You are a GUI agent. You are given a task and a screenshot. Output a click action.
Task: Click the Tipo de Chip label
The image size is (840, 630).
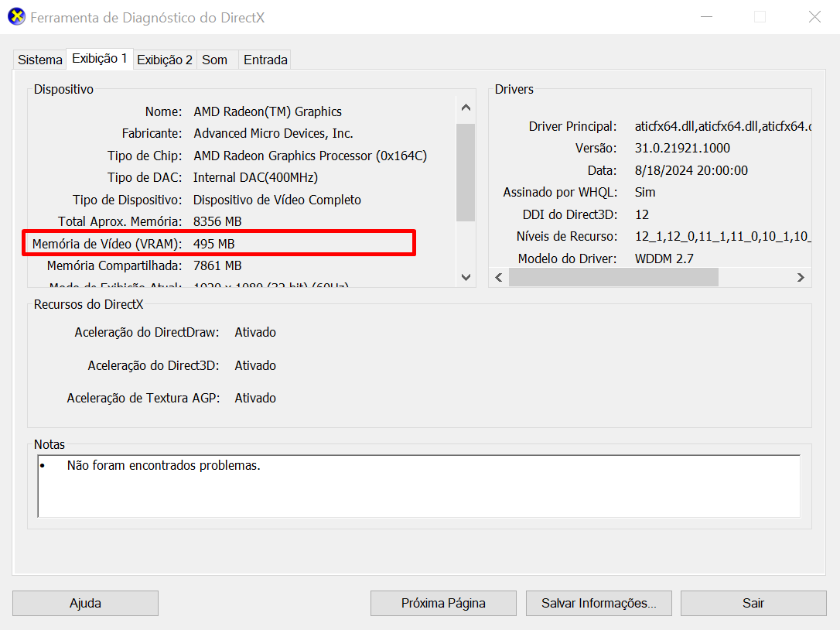(145, 156)
